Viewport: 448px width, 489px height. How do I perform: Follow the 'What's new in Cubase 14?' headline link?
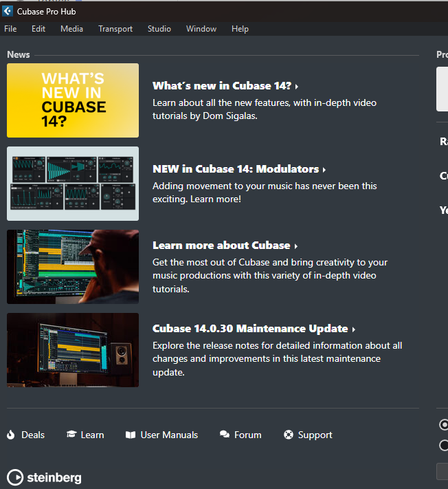tap(222, 86)
